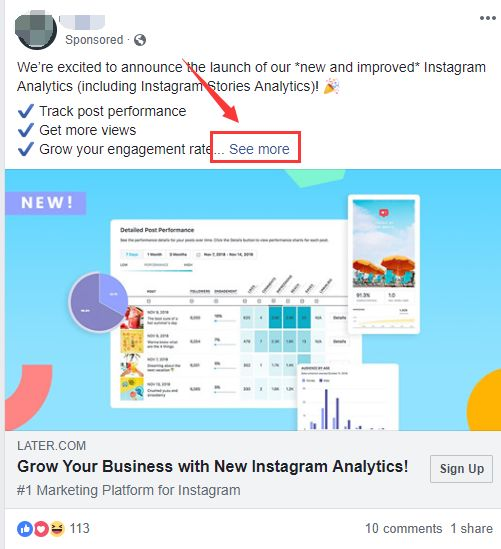Click the red Love reaction icon
This screenshot has height=549, width=501.
[41, 529]
